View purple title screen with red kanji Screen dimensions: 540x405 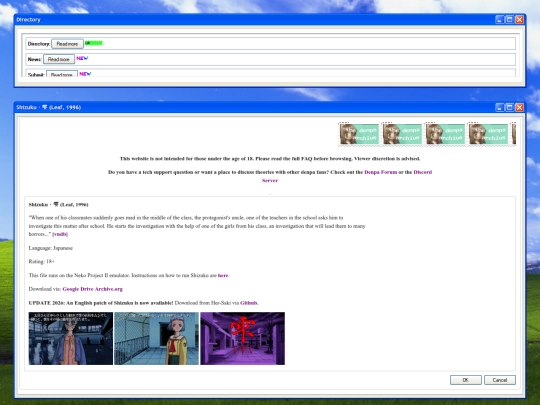242,339
